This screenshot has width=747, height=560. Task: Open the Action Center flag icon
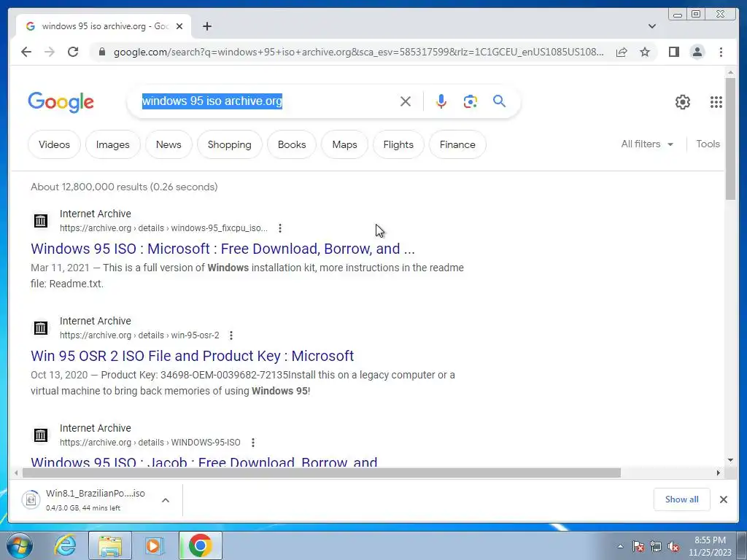pyautogui.click(x=638, y=546)
